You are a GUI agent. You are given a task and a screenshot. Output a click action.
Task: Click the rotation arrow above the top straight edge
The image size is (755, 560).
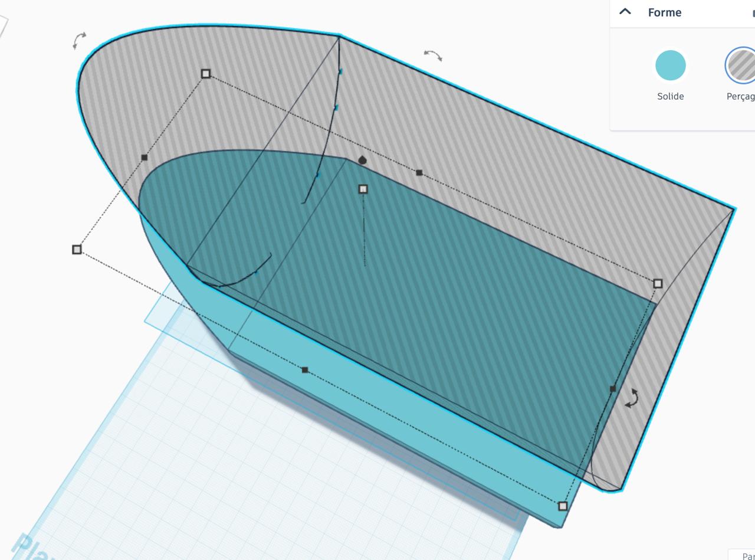tap(433, 55)
